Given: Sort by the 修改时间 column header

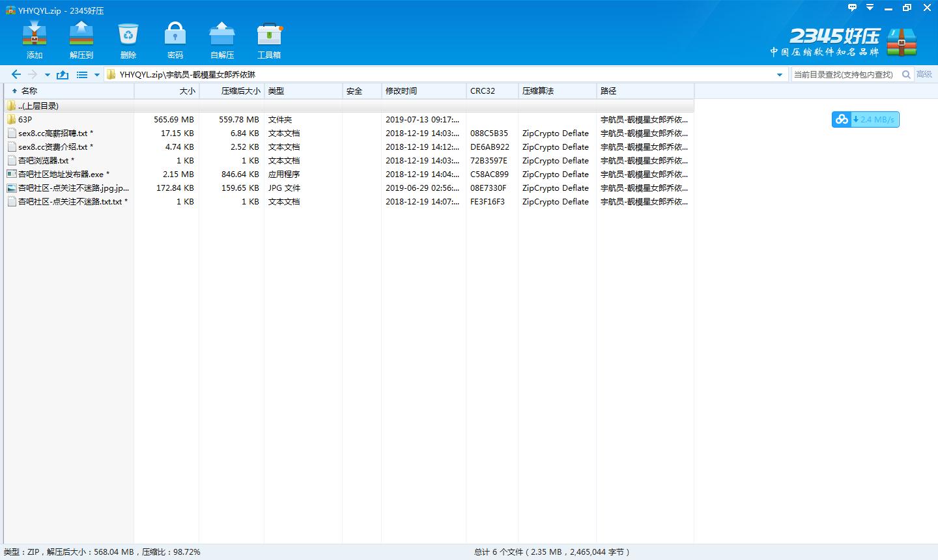Looking at the screenshot, I should (424, 91).
